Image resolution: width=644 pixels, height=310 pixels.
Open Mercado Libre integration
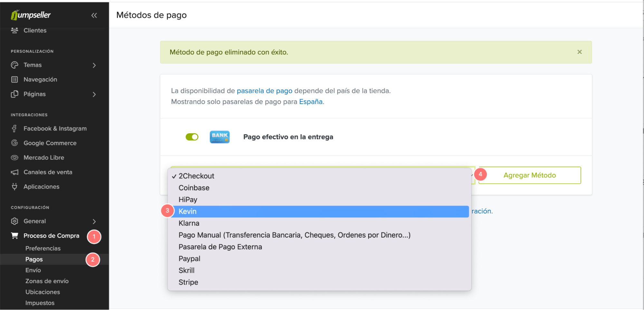[x=44, y=157]
